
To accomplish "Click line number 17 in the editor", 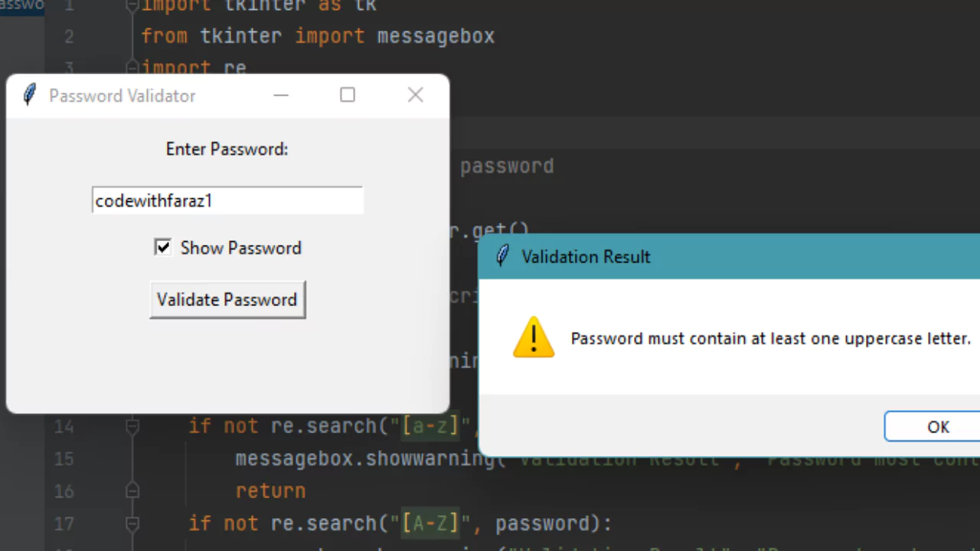I will [64, 523].
